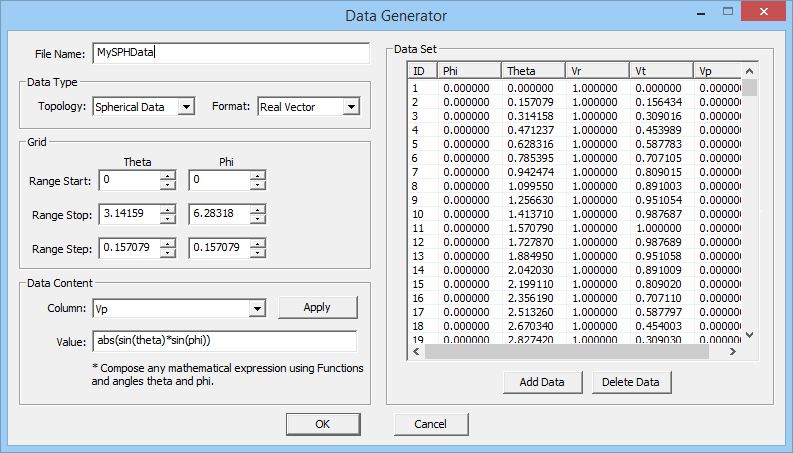Increase Theta Range Stop value
Viewport: 793px width, 453px height.
168,210
